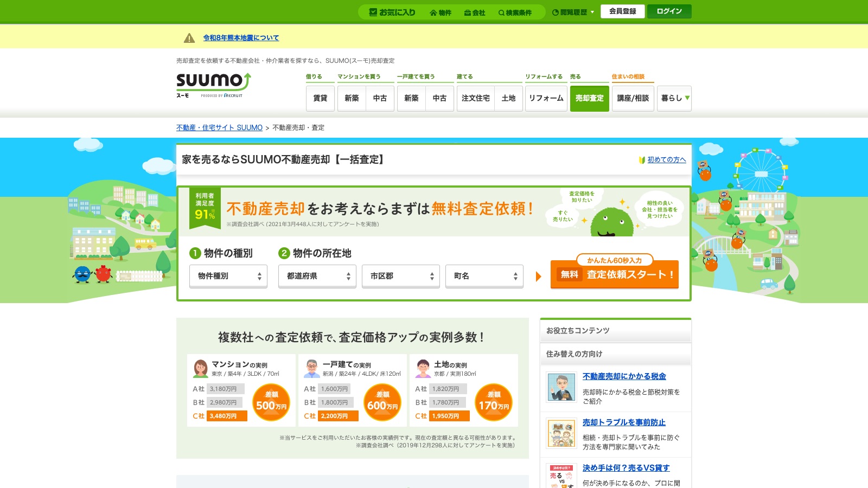Open the 講座/相談 tab
868x488 pixels.
[x=633, y=99]
